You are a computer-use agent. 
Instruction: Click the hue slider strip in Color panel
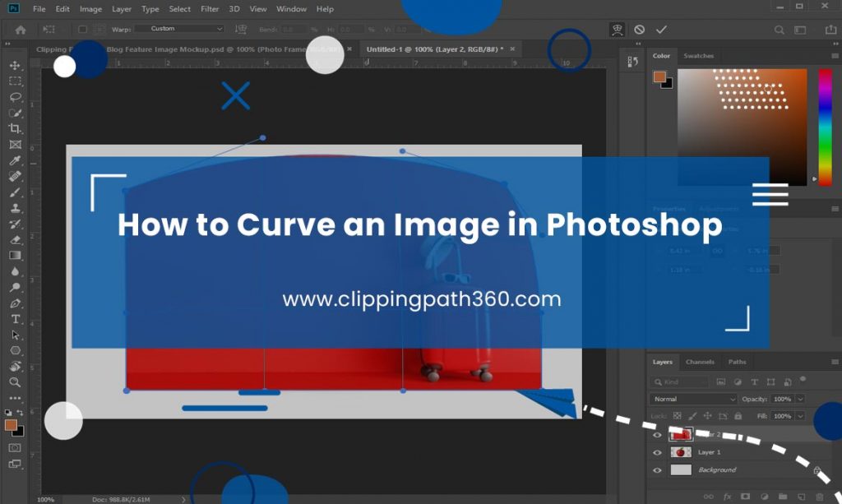click(x=825, y=127)
